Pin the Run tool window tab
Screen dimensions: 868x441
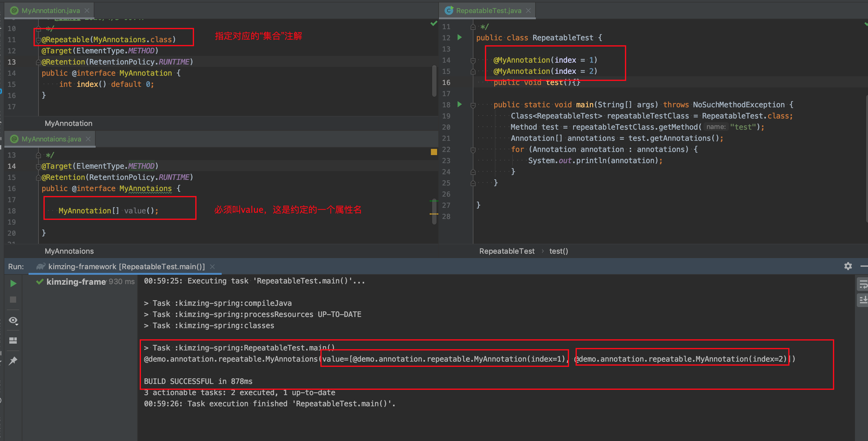[x=13, y=361]
